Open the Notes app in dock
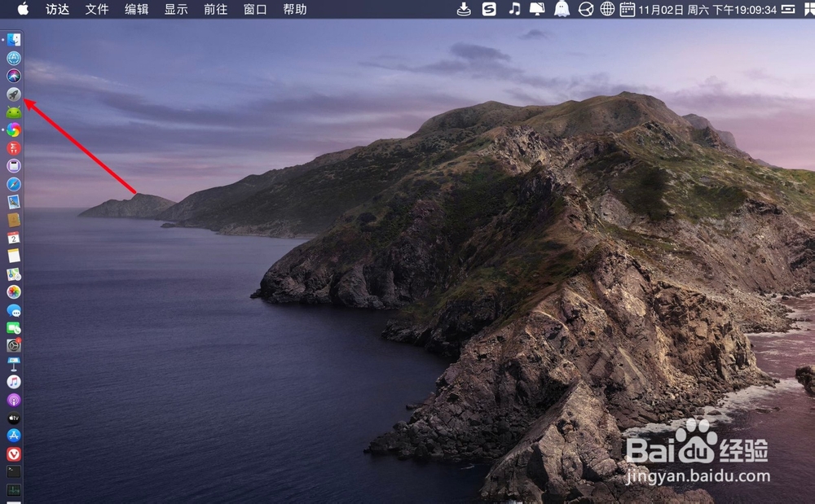Viewport: 815px width, 504px height. tap(14, 256)
